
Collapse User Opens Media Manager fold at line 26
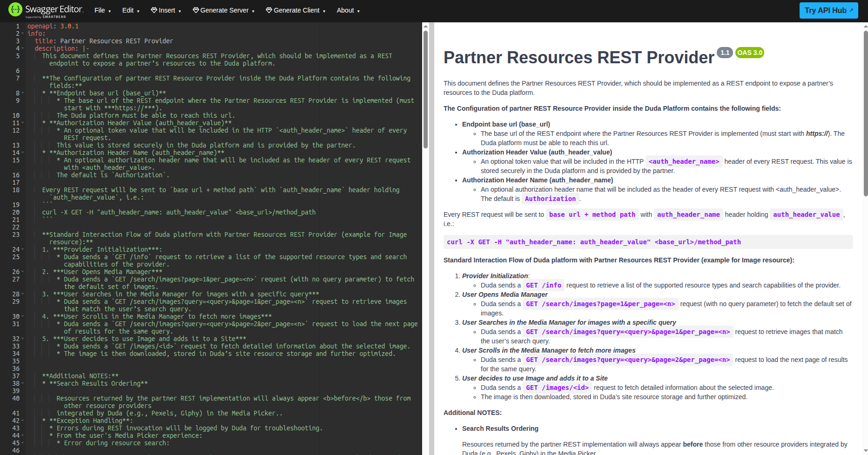pyautogui.click(x=22, y=272)
